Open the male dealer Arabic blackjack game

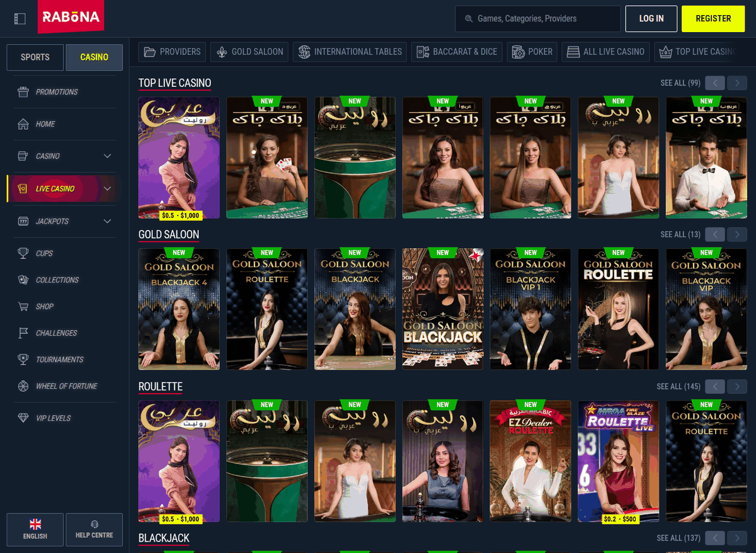pos(706,157)
